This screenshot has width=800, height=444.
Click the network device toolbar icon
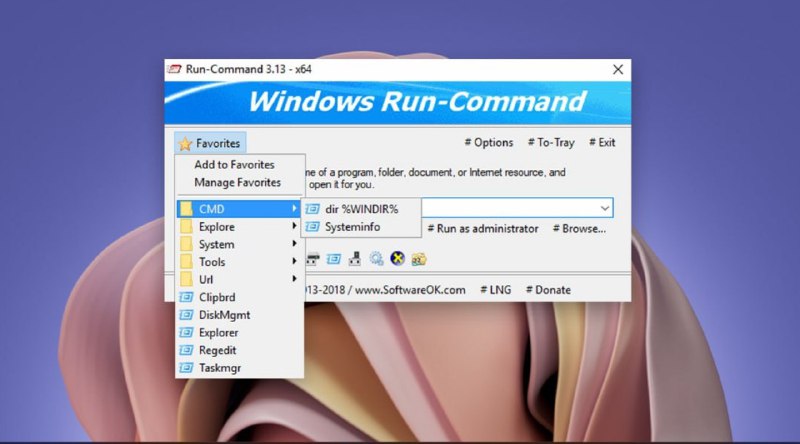[355, 259]
